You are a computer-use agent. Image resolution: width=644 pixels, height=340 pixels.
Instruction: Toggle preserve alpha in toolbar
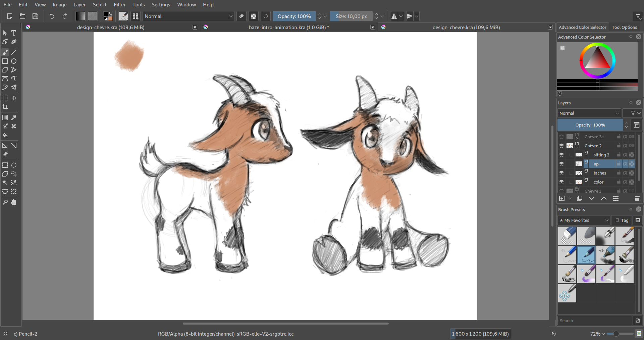(x=254, y=16)
